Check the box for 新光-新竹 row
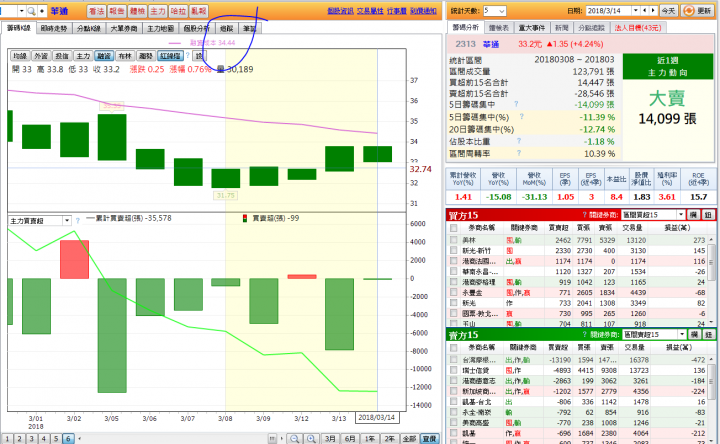The width and height of the screenshot is (720, 444). (454, 250)
